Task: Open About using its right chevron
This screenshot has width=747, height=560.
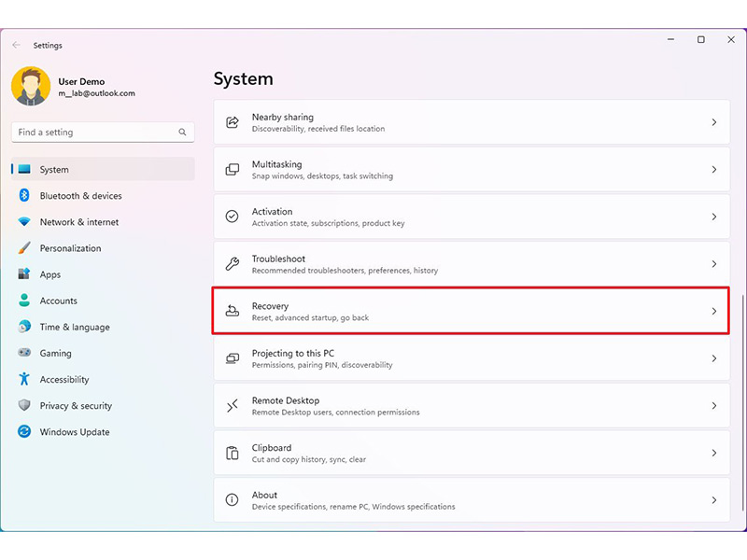Action: (x=714, y=500)
